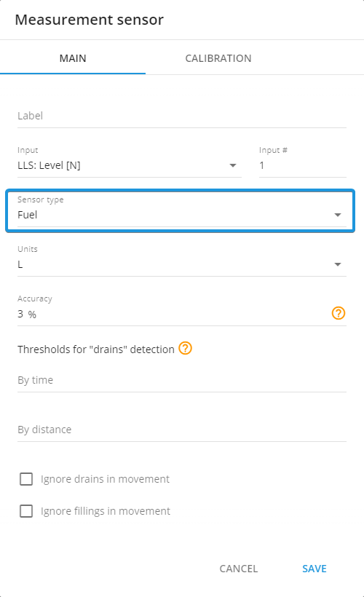Click the L value in Units
Screen dimensions: 364x597
click(20, 264)
